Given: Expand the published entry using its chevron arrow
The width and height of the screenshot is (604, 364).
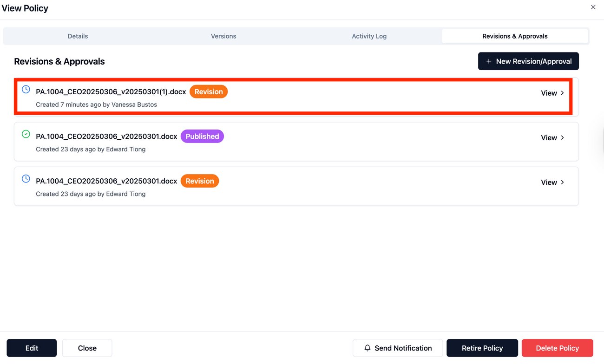Looking at the screenshot, I should point(562,138).
